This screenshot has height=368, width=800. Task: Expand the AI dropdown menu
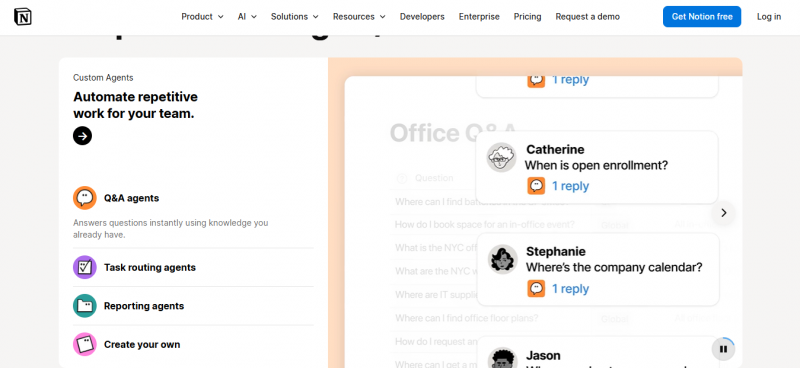click(x=247, y=17)
